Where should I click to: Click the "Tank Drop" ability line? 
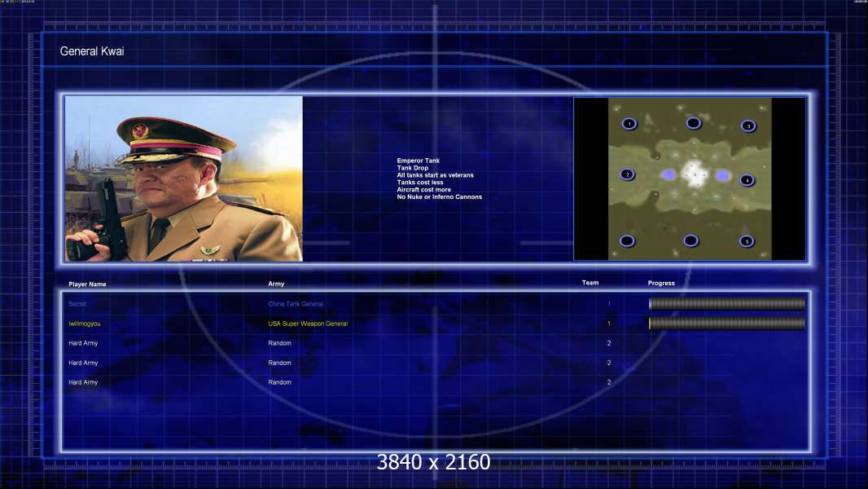(412, 168)
